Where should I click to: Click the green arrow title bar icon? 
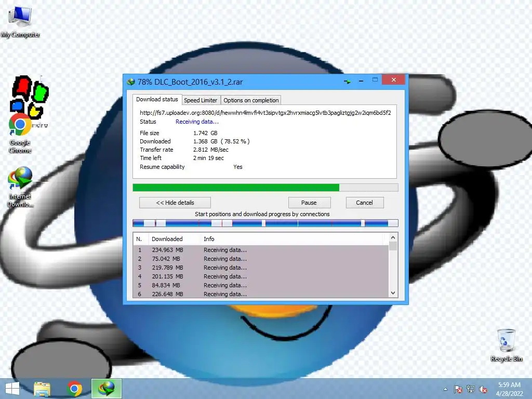tap(347, 82)
